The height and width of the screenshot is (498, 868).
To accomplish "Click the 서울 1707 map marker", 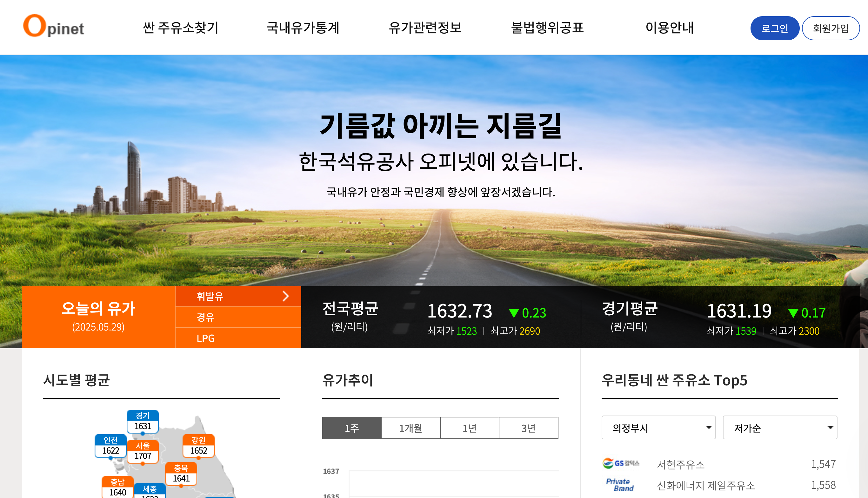I will pyautogui.click(x=142, y=451).
